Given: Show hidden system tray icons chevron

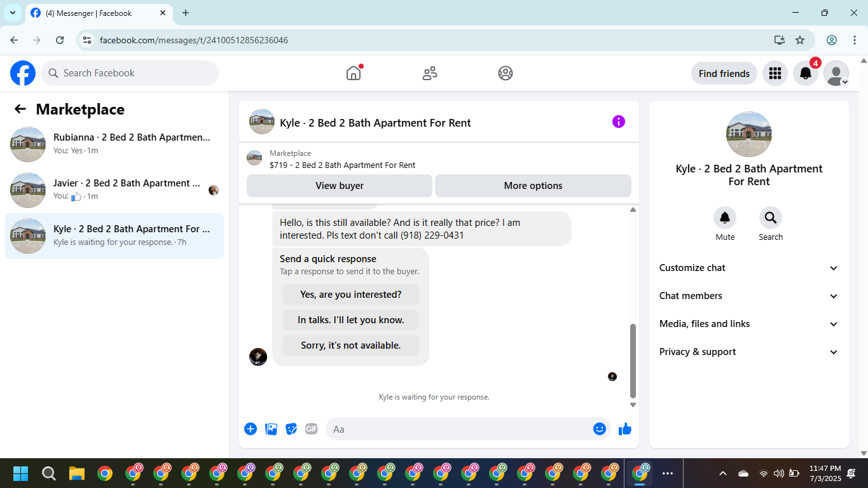Looking at the screenshot, I should (x=723, y=473).
